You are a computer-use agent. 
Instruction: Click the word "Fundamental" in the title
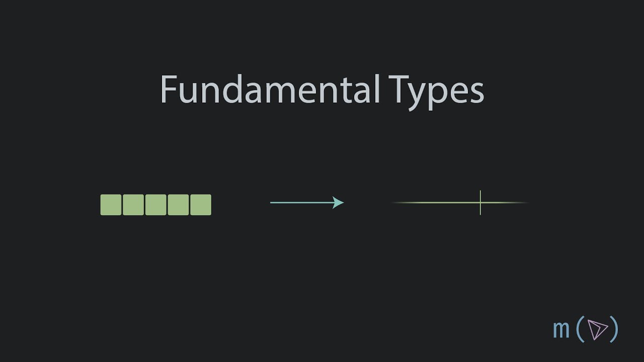(x=269, y=89)
